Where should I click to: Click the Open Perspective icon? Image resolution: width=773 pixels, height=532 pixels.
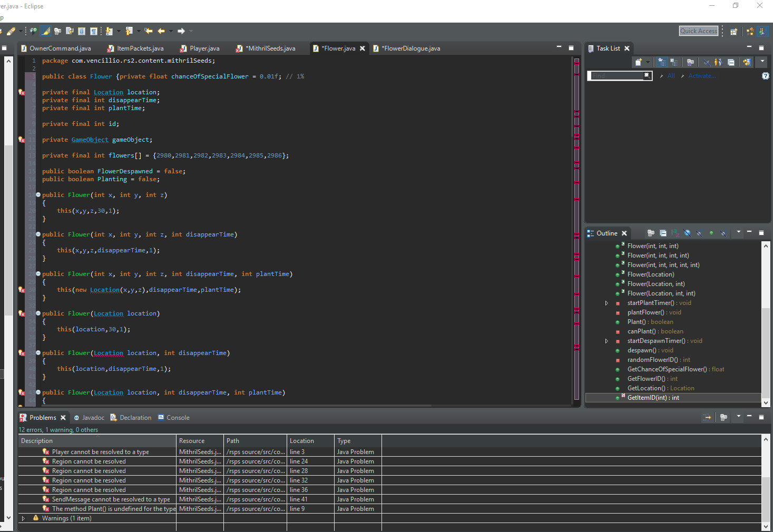pos(733,32)
